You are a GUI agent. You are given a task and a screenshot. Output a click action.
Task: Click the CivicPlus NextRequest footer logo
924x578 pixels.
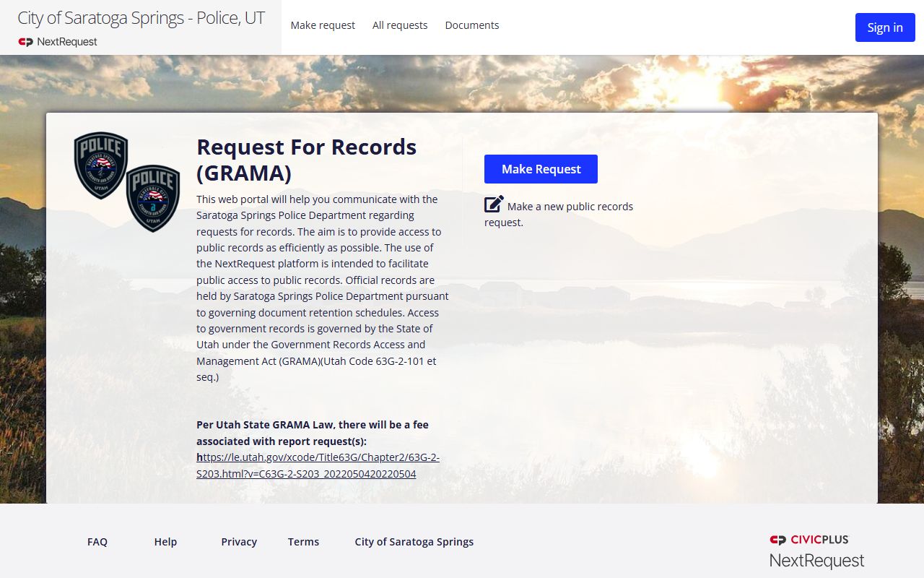point(816,552)
